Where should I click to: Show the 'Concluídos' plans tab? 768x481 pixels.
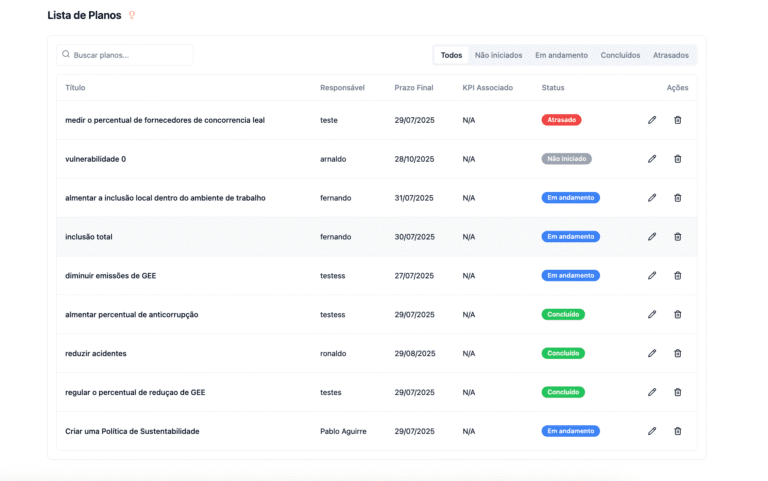620,55
